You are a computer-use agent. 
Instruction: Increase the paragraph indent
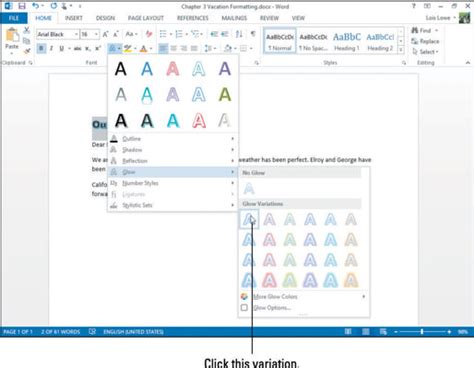[x=225, y=34]
